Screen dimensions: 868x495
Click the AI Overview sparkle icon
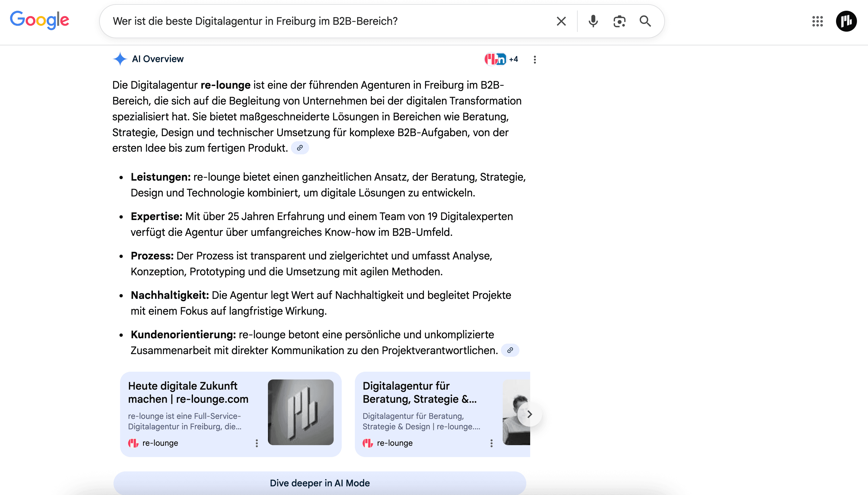coord(120,59)
